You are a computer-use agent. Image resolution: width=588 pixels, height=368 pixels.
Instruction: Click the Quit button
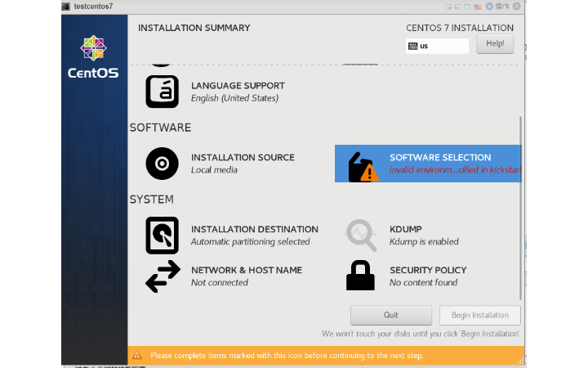(391, 315)
